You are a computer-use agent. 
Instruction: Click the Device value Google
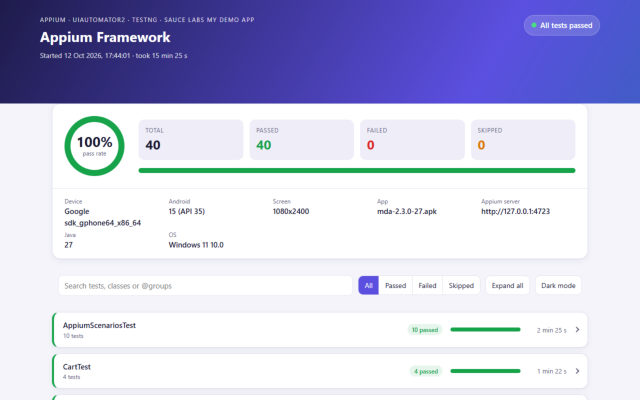pyautogui.click(x=77, y=211)
